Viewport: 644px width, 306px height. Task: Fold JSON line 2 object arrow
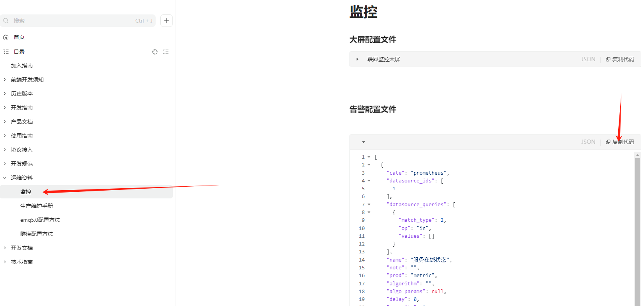point(369,165)
